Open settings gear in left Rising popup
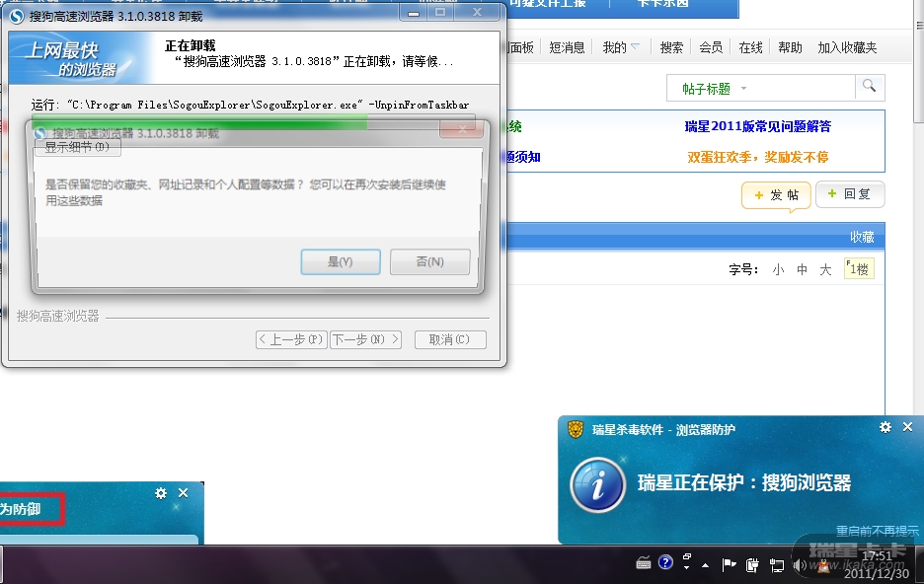Viewport: 924px width, 584px height. 161,493
